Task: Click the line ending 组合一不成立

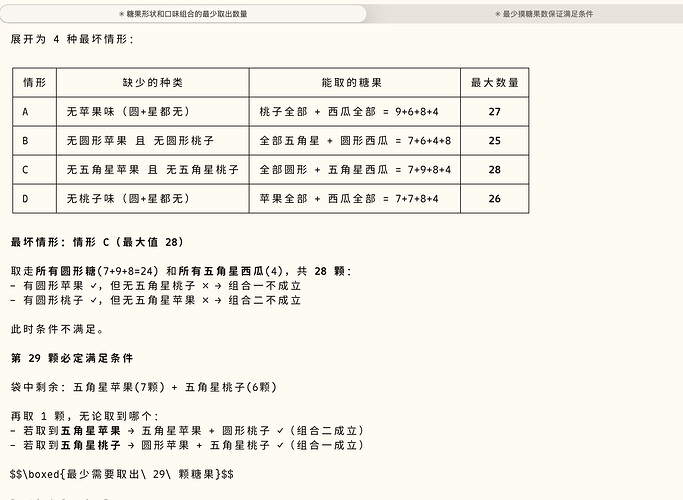Action: click(156, 286)
